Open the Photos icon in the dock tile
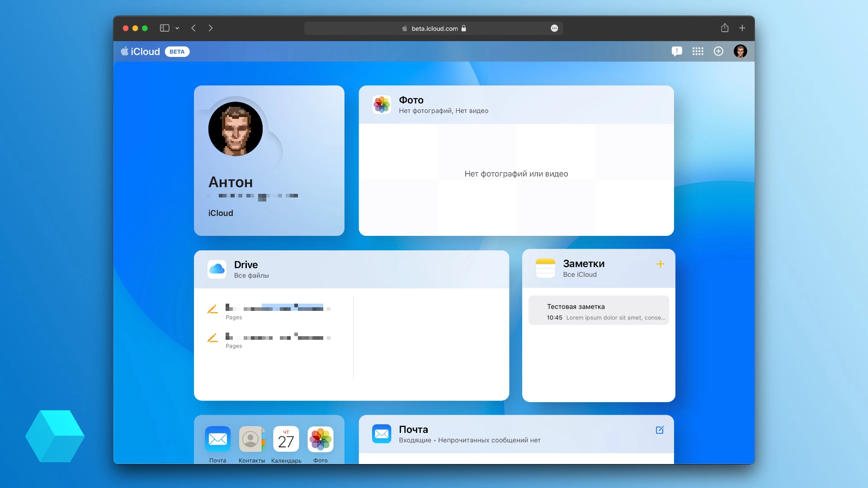 tap(321, 439)
